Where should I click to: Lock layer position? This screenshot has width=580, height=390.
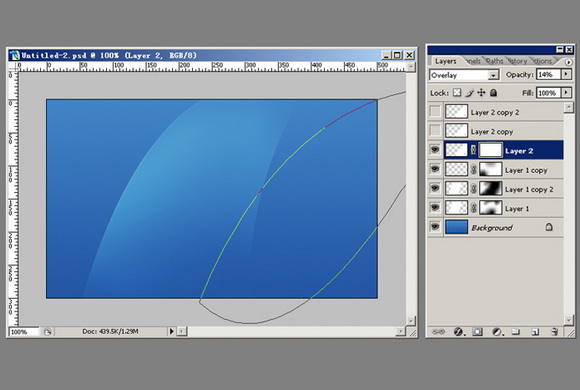click(x=481, y=93)
